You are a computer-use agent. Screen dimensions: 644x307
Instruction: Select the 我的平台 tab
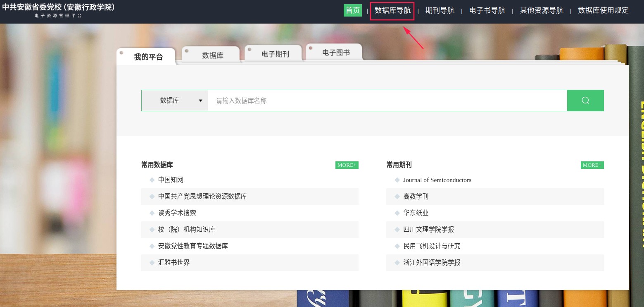pos(148,57)
